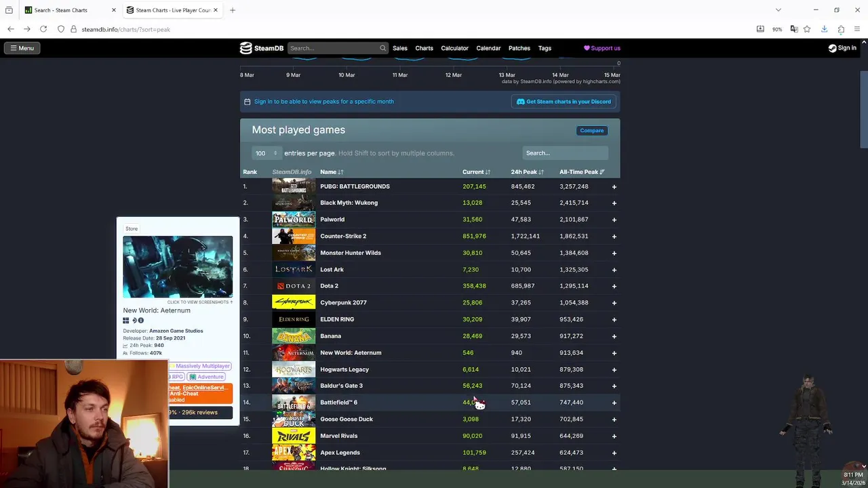Open the browser downloads icon
The width and height of the screenshot is (868, 488).
pos(824,29)
